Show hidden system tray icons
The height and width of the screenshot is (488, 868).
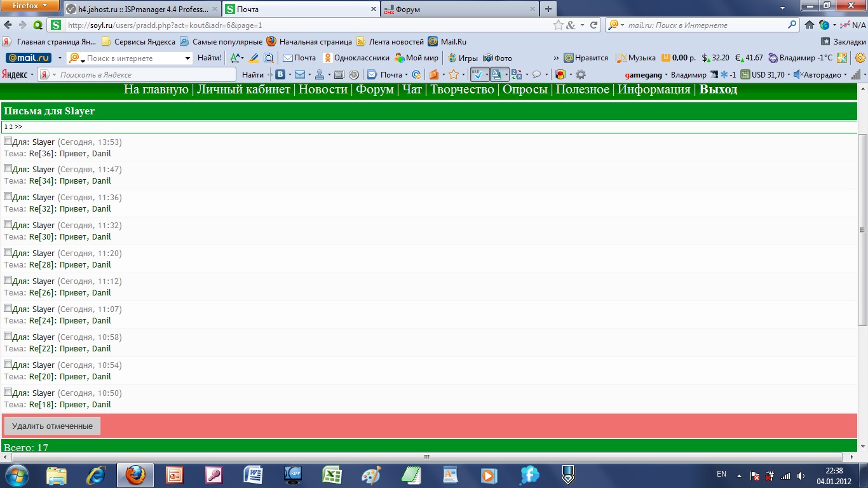tap(738, 475)
